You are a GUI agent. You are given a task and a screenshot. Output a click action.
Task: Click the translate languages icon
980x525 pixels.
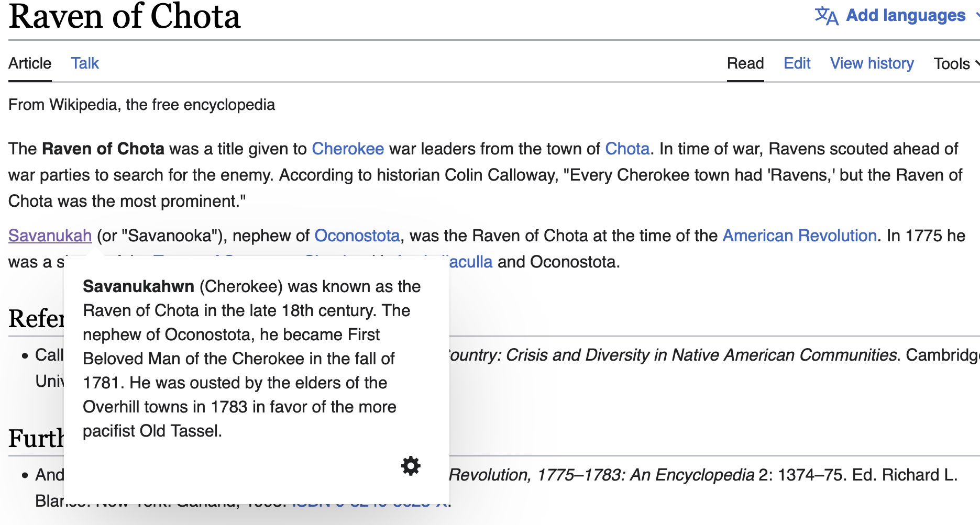click(x=826, y=15)
